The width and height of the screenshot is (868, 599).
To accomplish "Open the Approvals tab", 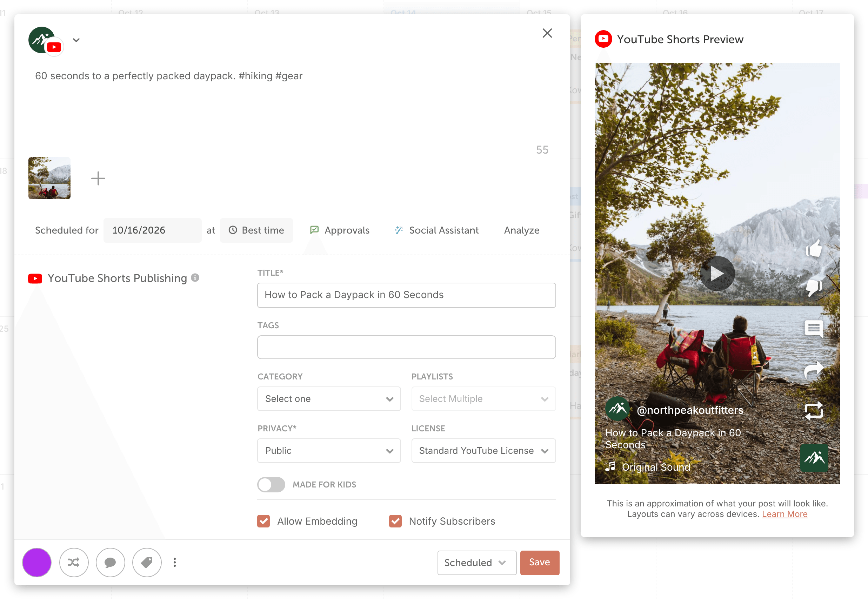I will click(339, 230).
